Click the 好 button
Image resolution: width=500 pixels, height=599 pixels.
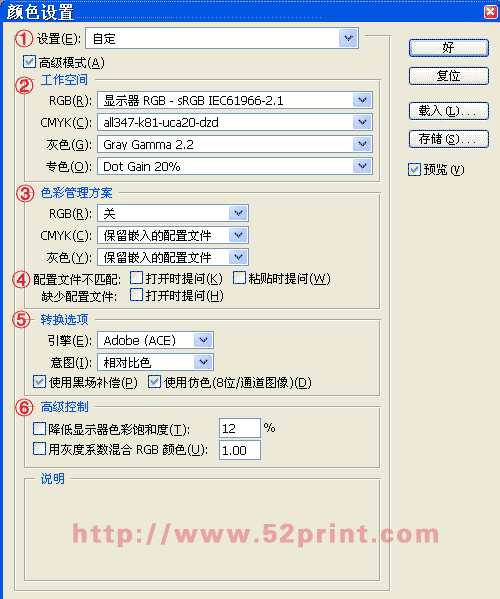click(449, 48)
